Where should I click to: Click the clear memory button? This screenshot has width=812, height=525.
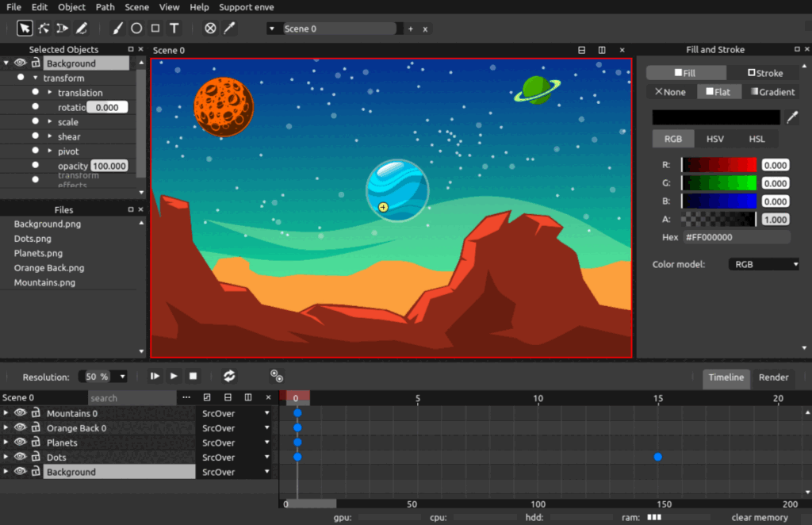[x=759, y=518]
